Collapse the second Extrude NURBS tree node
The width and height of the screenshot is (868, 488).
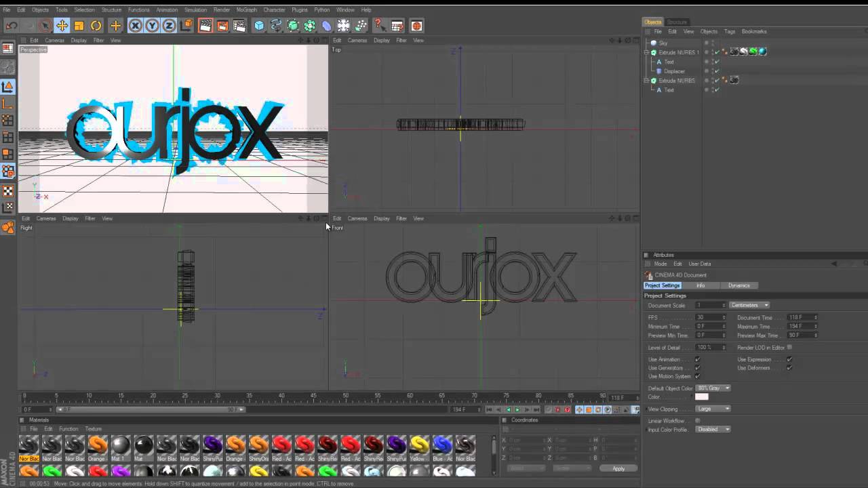point(647,81)
